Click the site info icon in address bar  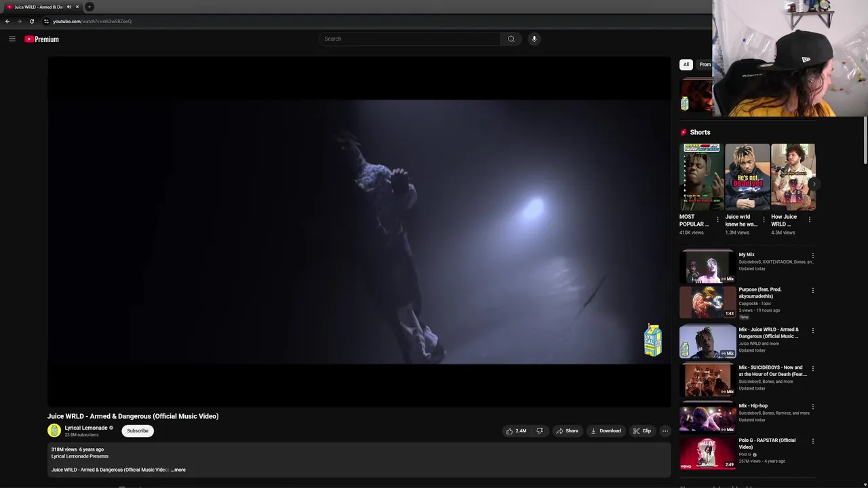point(46,21)
